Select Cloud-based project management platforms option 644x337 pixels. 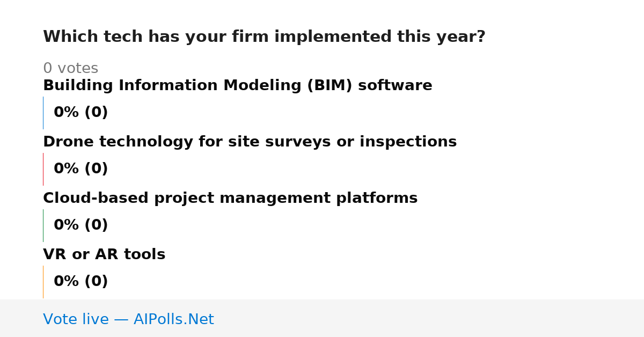pyautogui.click(x=230, y=199)
